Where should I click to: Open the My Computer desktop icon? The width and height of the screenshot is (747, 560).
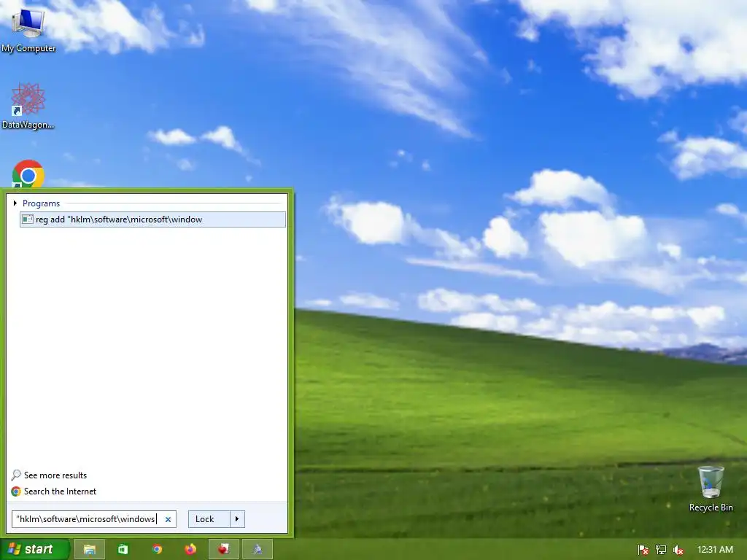click(28, 31)
